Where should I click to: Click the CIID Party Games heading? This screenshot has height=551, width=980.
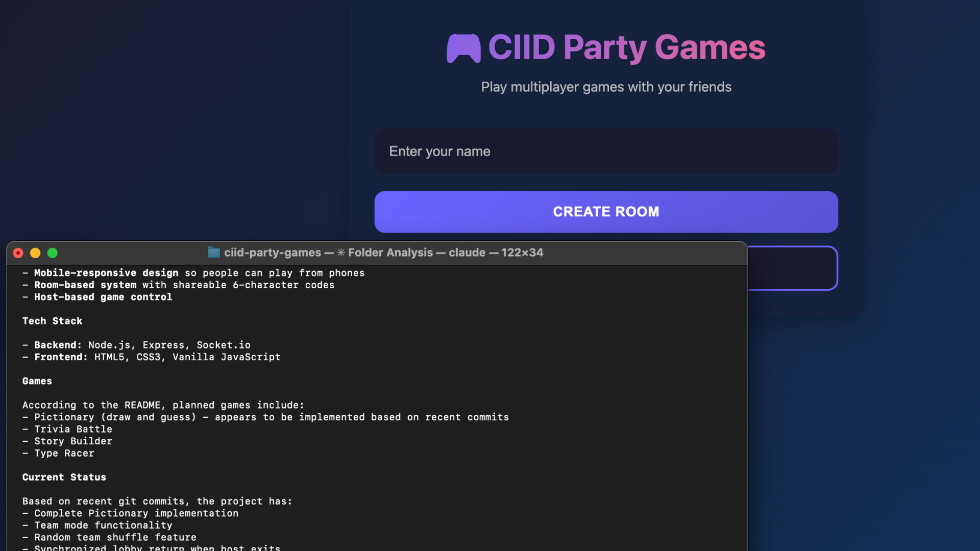pos(626,47)
